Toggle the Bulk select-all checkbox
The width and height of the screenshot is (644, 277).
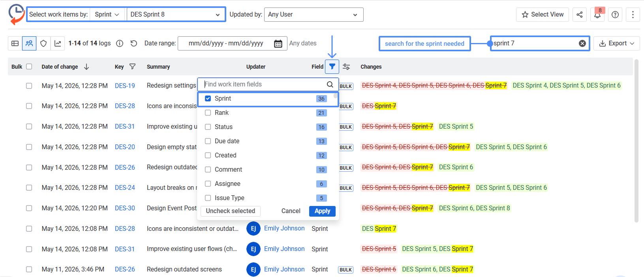[29, 67]
